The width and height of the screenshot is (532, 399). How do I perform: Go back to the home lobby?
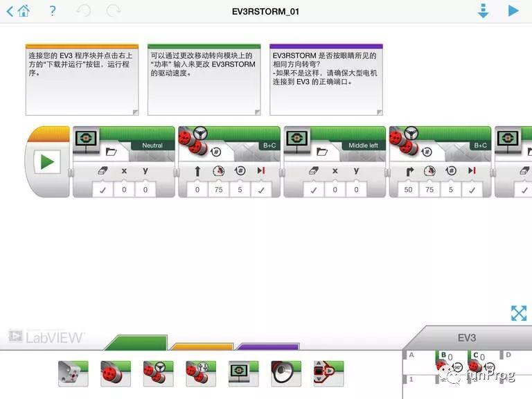pyautogui.click(x=19, y=11)
